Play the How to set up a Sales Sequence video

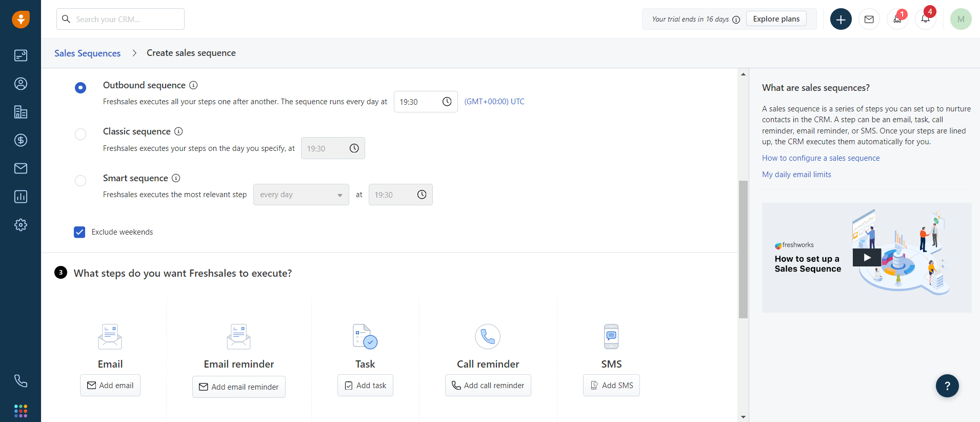click(x=867, y=258)
